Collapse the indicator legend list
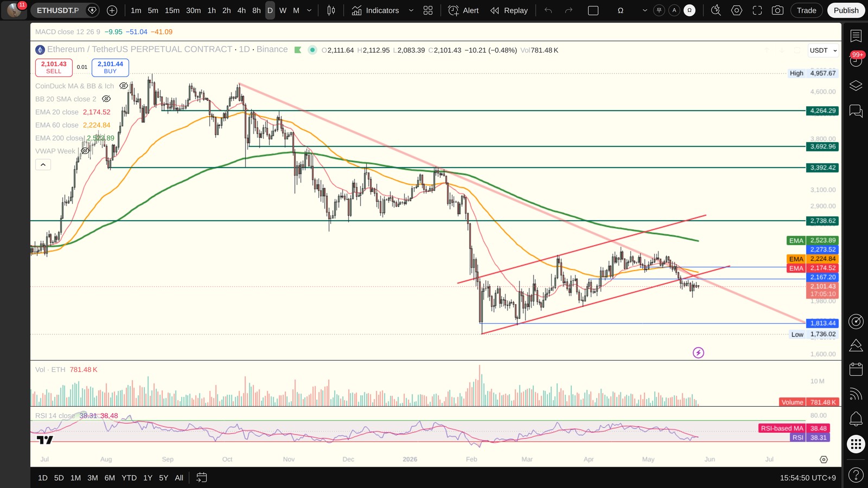This screenshot has width=868, height=488. [43, 164]
